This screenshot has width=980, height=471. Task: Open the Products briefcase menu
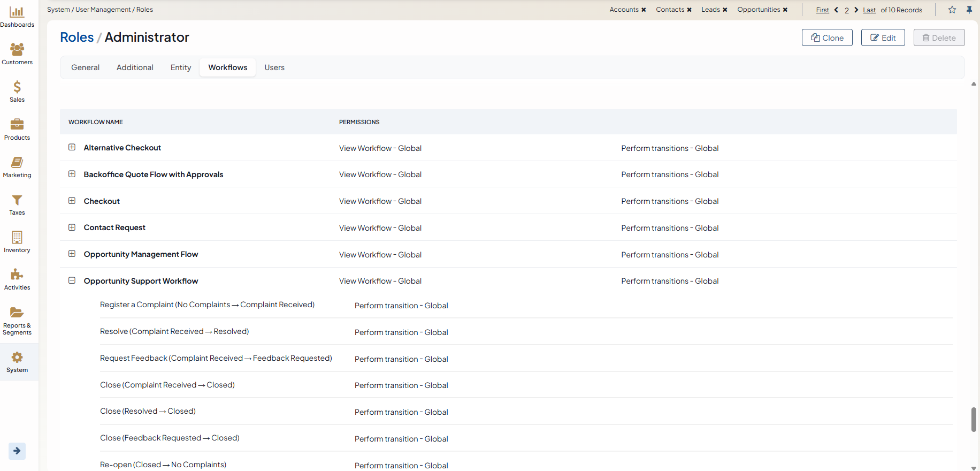coord(17,129)
